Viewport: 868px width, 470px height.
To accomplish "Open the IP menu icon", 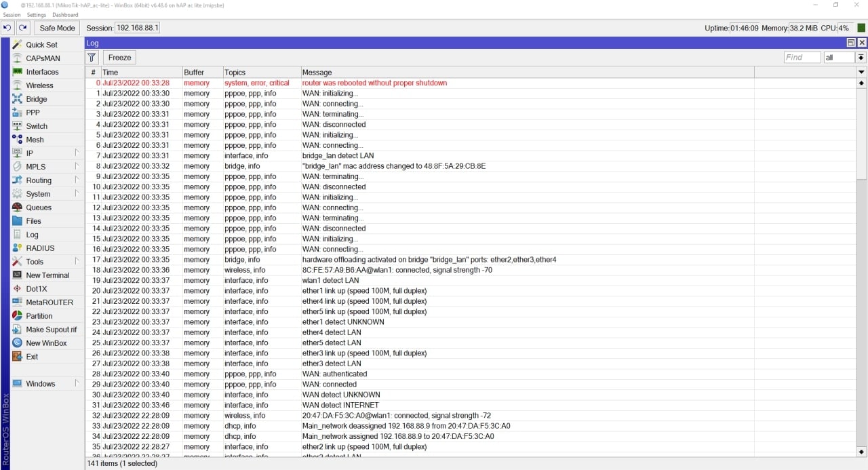I will coord(18,153).
